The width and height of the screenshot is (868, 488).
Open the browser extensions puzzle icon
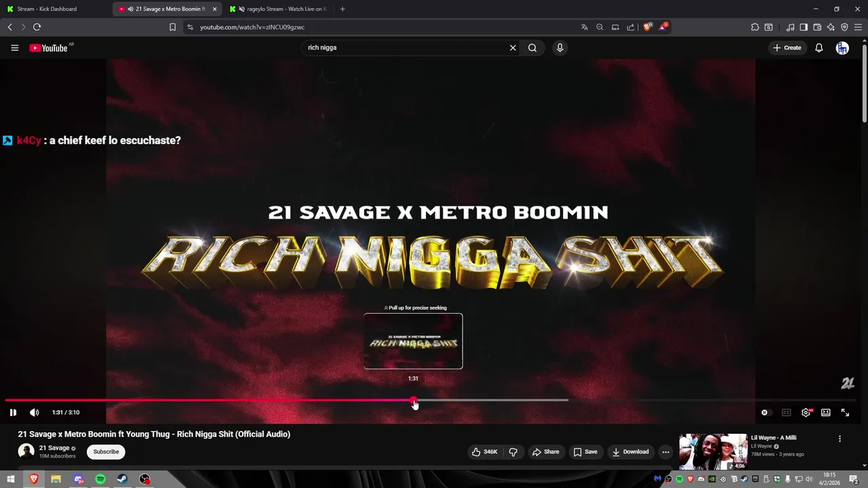coord(755,27)
